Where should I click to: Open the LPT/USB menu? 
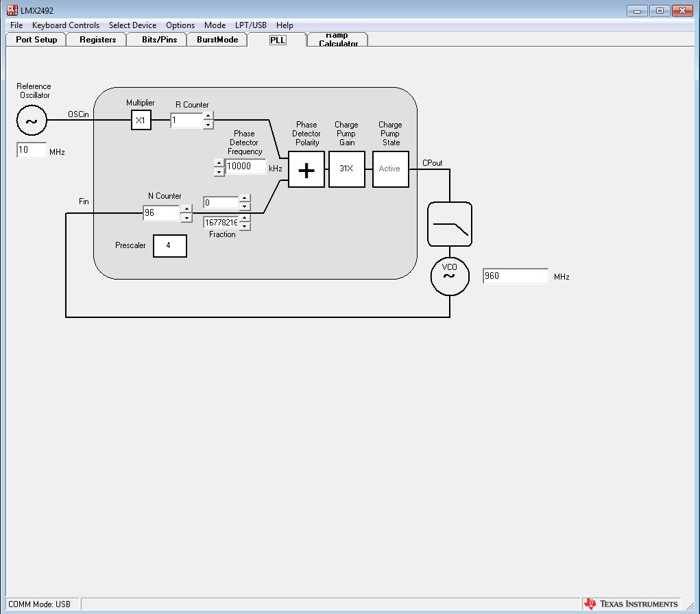[251, 25]
